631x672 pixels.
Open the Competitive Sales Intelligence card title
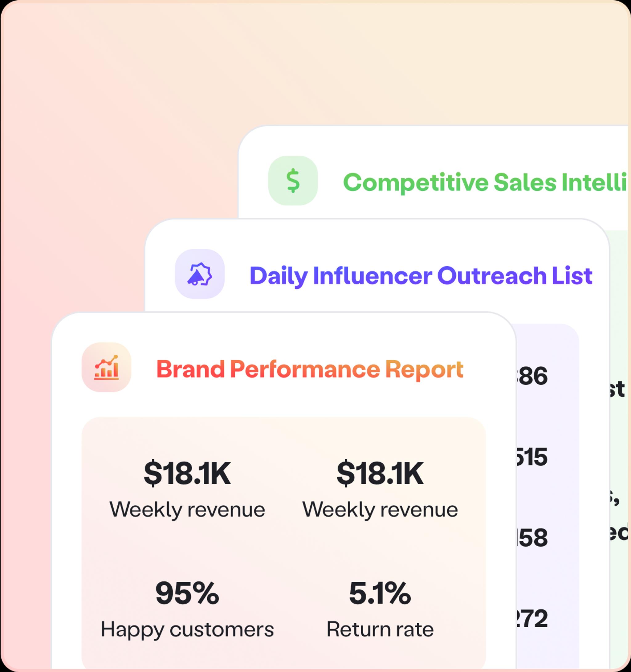485,182
